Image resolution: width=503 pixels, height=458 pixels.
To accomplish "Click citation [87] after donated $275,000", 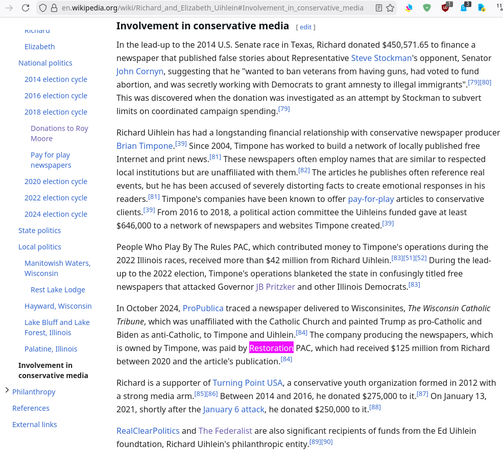I will 422,394.
